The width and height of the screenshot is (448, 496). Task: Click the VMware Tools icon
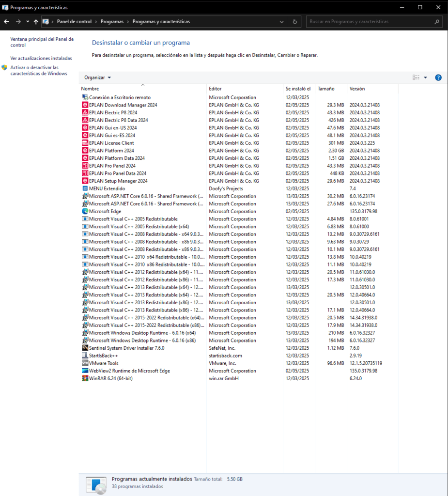(x=85, y=363)
